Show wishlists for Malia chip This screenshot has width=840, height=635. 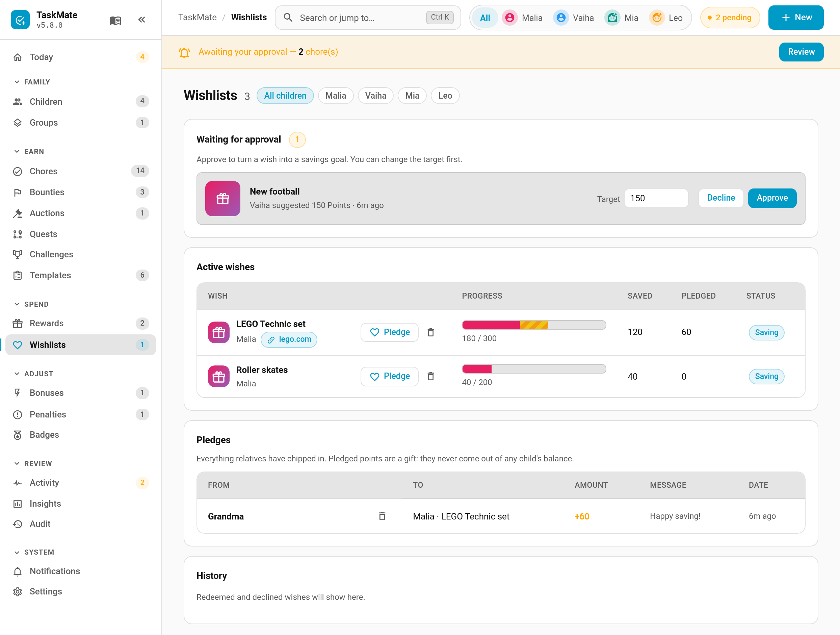click(x=336, y=96)
